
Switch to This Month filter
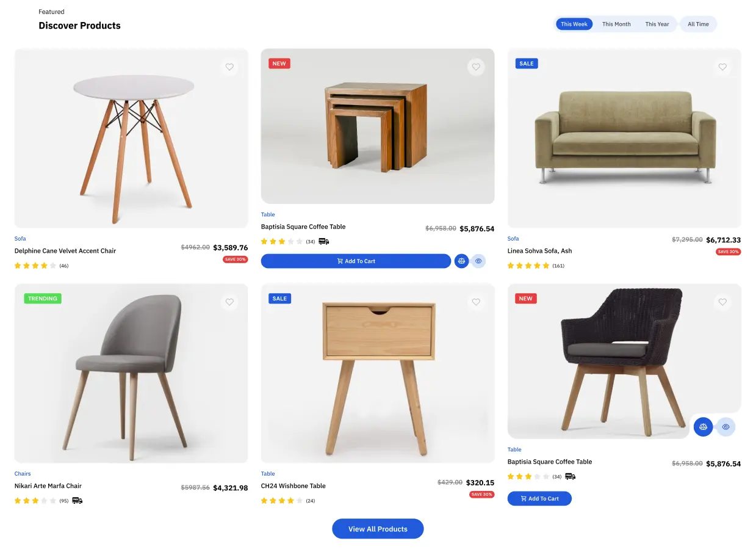point(616,24)
